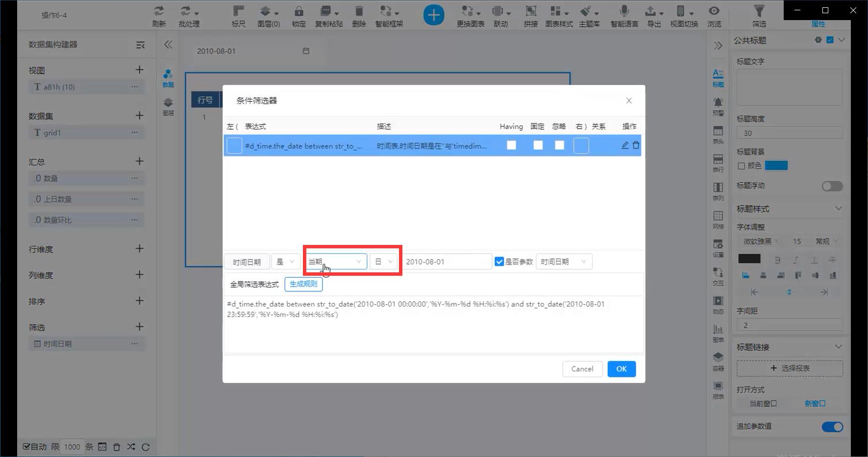Open the 当期 period dropdown

(x=335, y=262)
